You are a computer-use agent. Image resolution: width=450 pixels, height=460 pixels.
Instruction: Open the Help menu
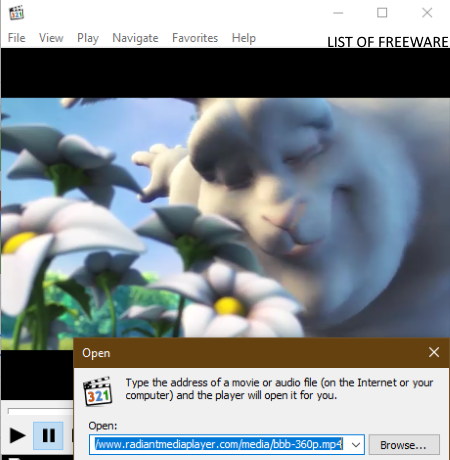click(x=244, y=38)
